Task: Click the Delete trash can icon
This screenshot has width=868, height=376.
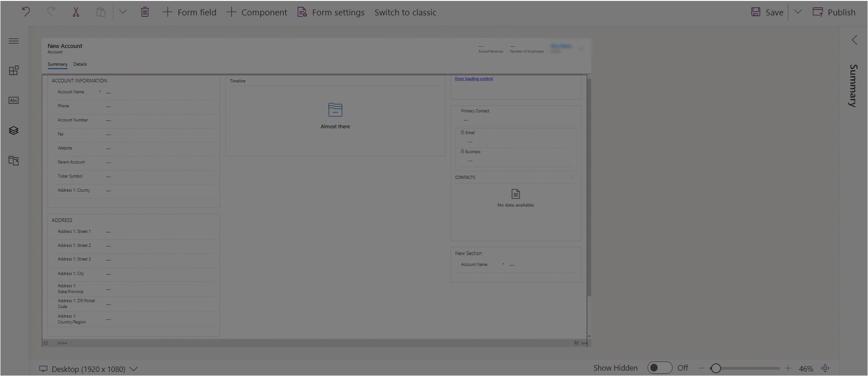Action: pos(145,12)
